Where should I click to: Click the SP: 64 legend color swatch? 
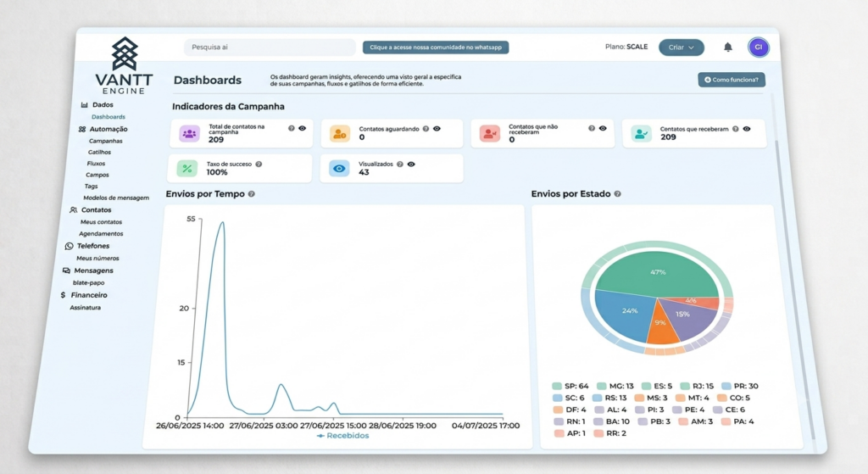click(557, 386)
